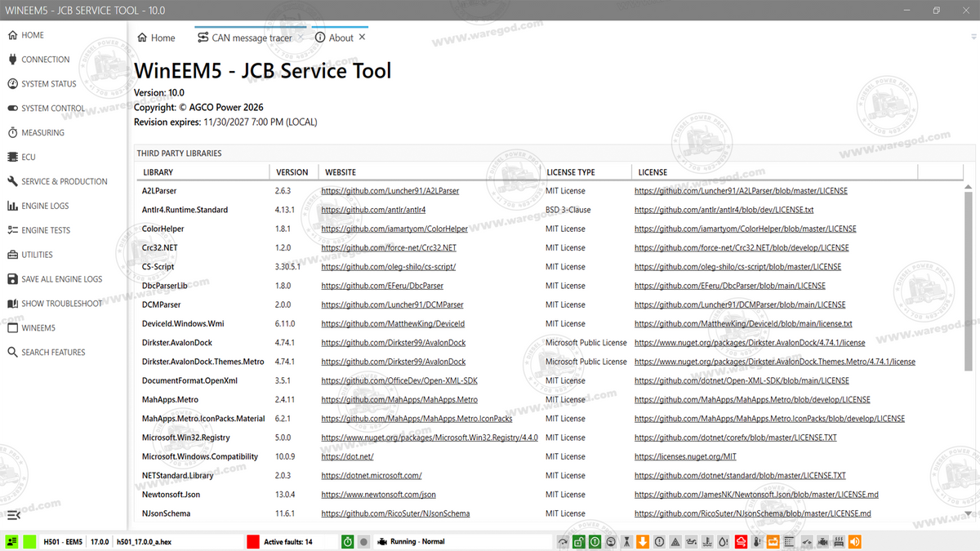The width and height of the screenshot is (980, 551).
Task: Select the DbcParserLib library row name
Action: pyautogui.click(x=165, y=286)
